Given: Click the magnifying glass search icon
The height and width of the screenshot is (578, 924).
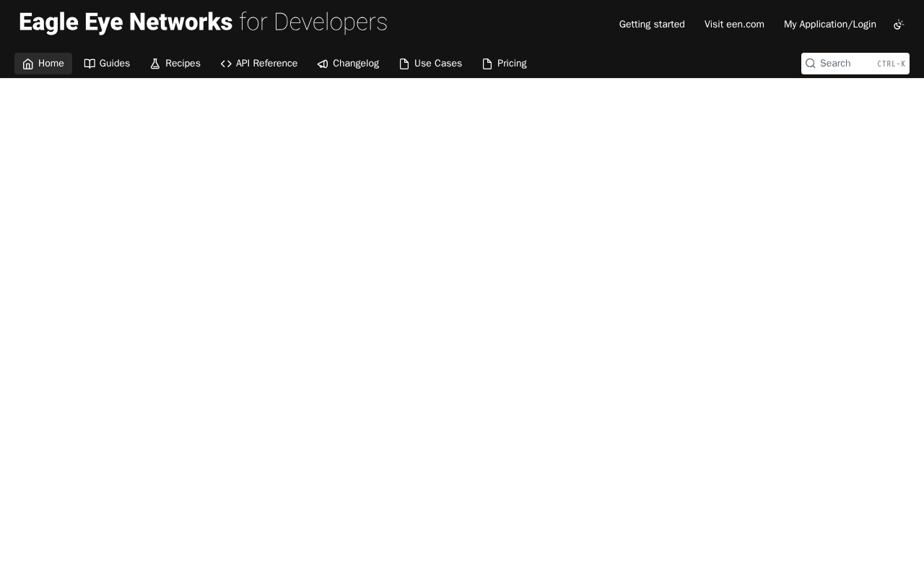Looking at the screenshot, I should tap(811, 64).
